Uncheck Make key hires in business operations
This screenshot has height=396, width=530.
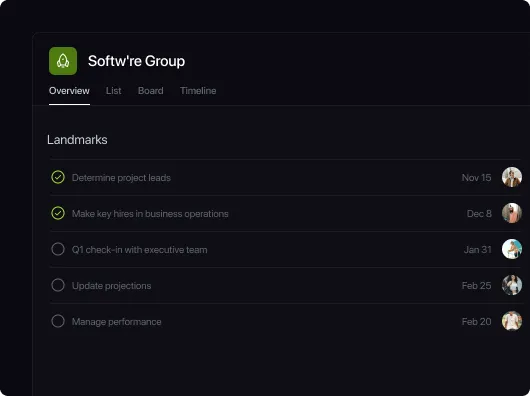click(58, 213)
